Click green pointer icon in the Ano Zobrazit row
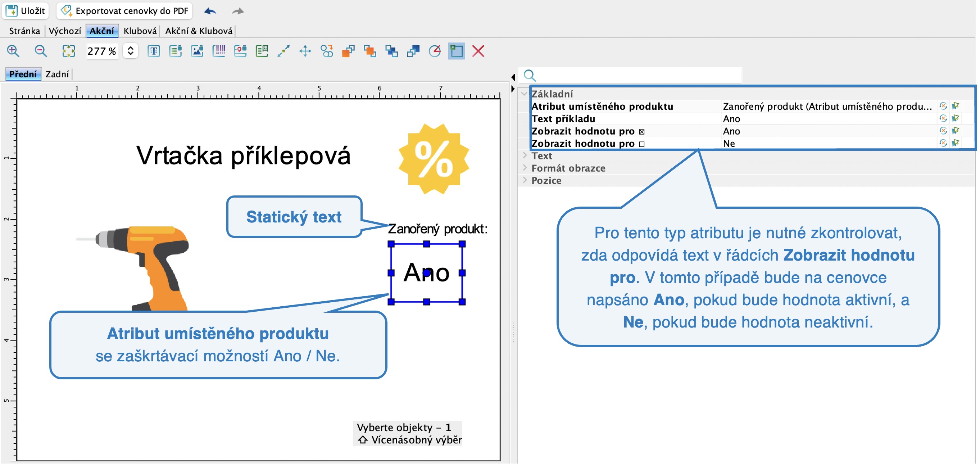 (956, 131)
